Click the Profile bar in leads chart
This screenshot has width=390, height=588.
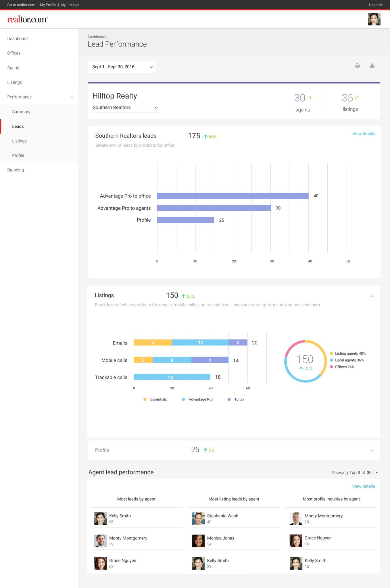coord(186,220)
